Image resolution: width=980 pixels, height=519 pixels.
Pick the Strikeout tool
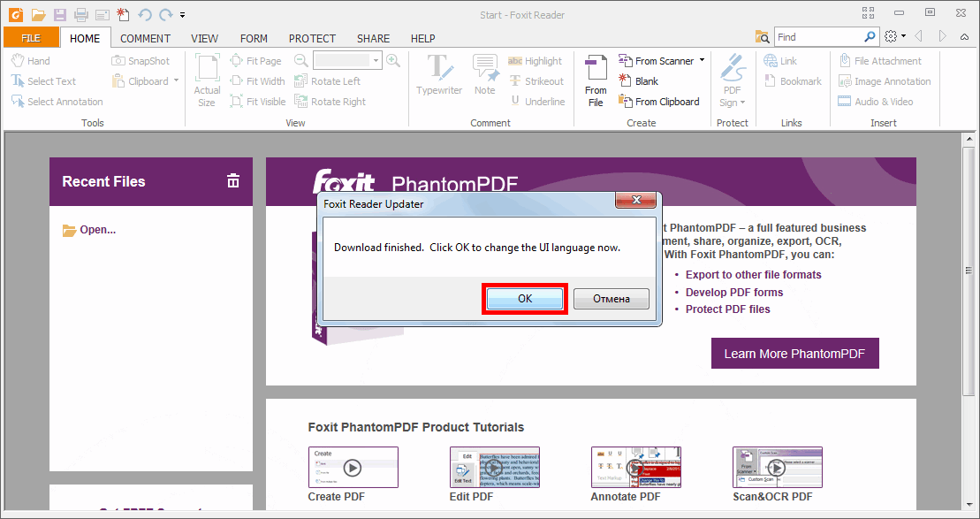(x=536, y=81)
